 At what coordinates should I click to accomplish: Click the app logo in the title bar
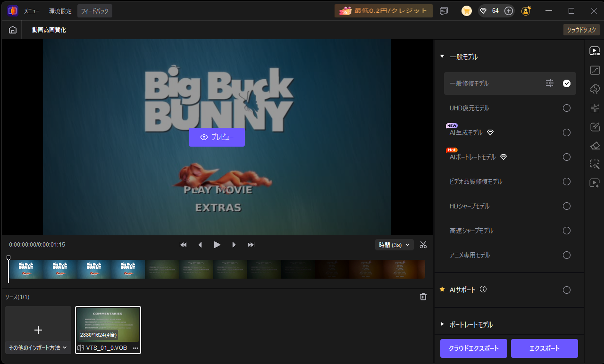pos(13,10)
